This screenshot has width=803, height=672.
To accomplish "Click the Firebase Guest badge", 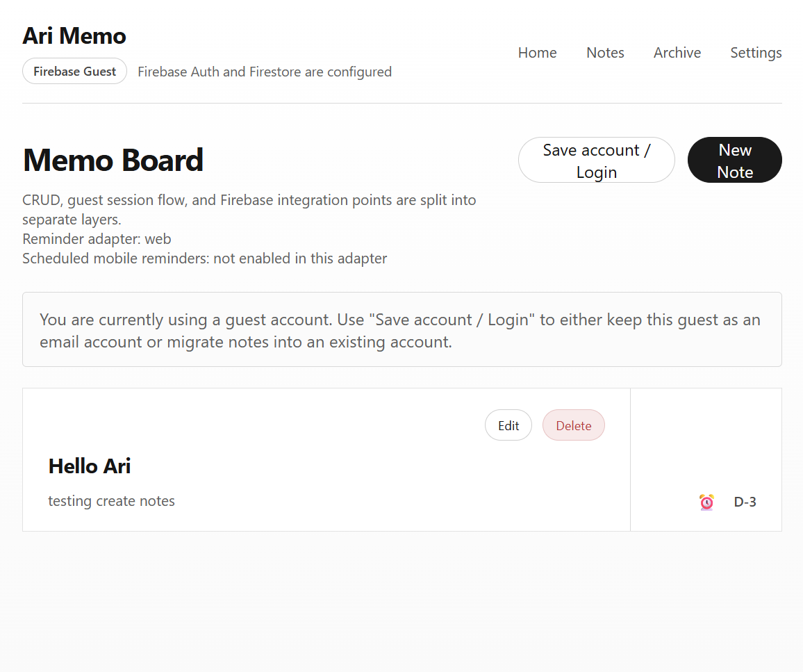I will coord(74,71).
